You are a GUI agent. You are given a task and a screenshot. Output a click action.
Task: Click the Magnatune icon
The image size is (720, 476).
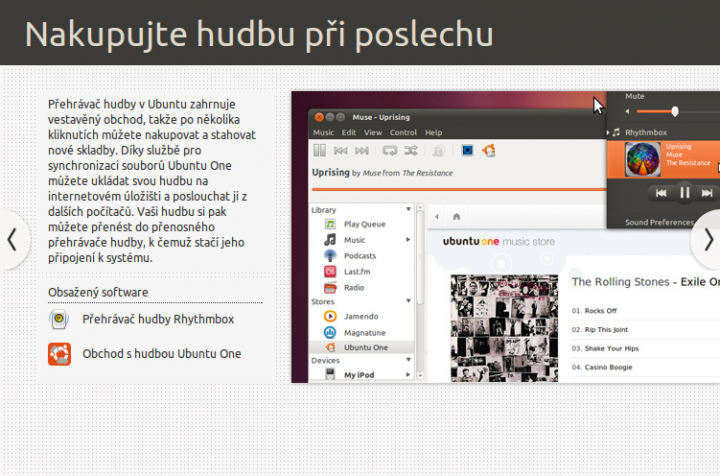point(330,332)
